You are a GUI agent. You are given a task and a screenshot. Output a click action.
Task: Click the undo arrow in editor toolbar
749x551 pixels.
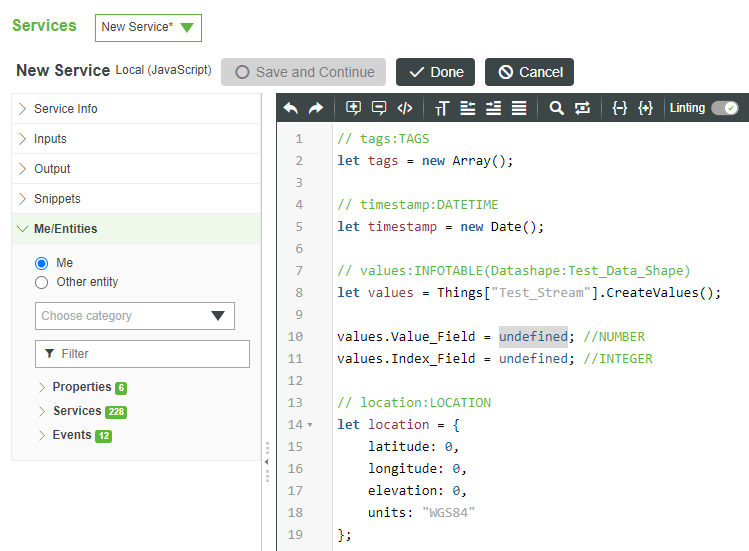[291, 108]
